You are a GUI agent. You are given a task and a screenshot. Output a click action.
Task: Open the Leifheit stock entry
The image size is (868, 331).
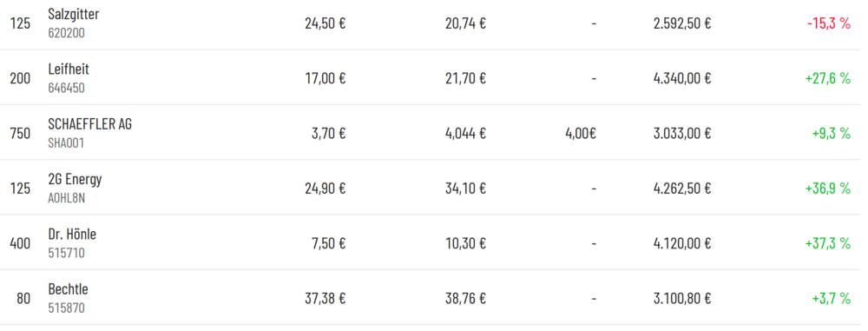click(x=68, y=70)
